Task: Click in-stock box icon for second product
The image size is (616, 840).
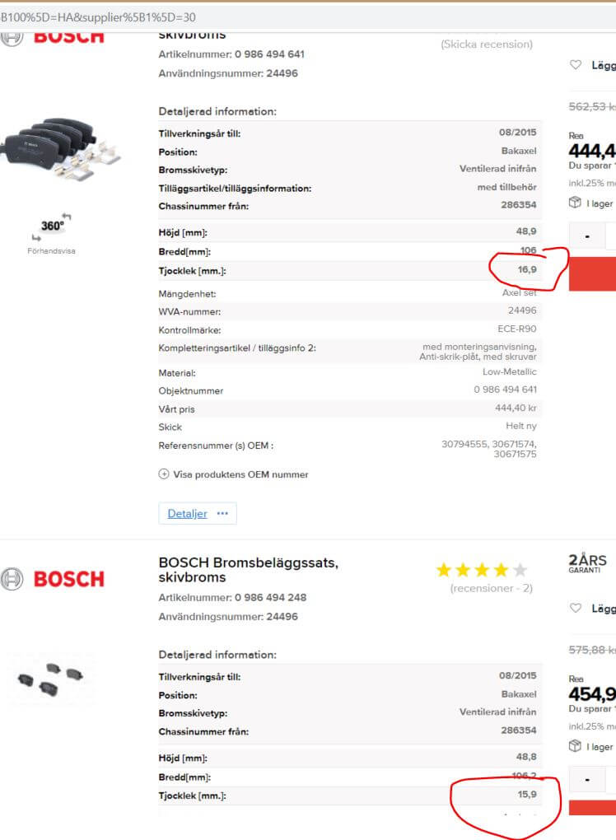Action: click(576, 746)
